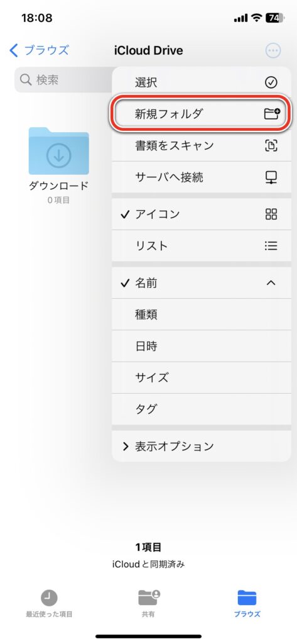Select the ブラウズ tab at bottom

click(247, 603)
